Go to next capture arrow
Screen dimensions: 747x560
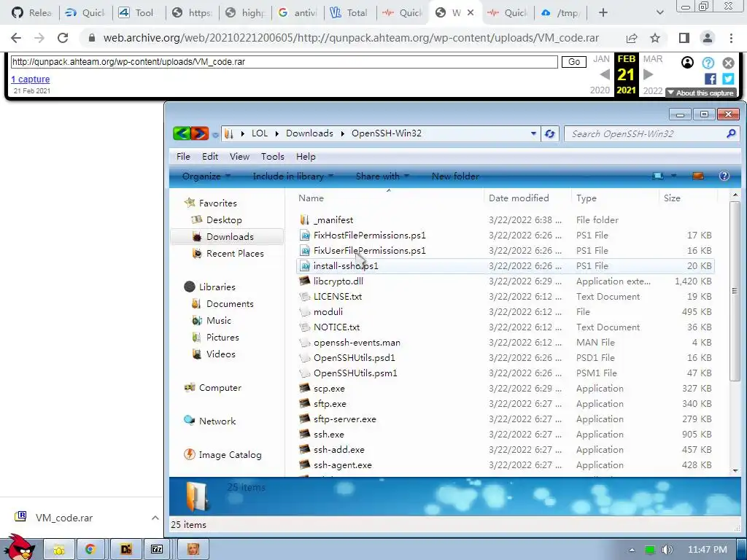pyautogui.click(x=648, y=75)
